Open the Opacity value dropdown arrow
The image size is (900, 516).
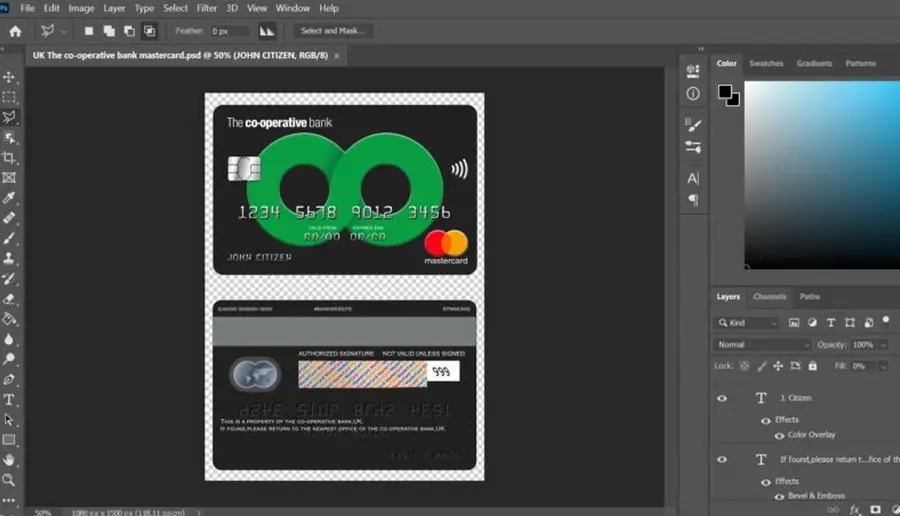(x=884, y=344)
